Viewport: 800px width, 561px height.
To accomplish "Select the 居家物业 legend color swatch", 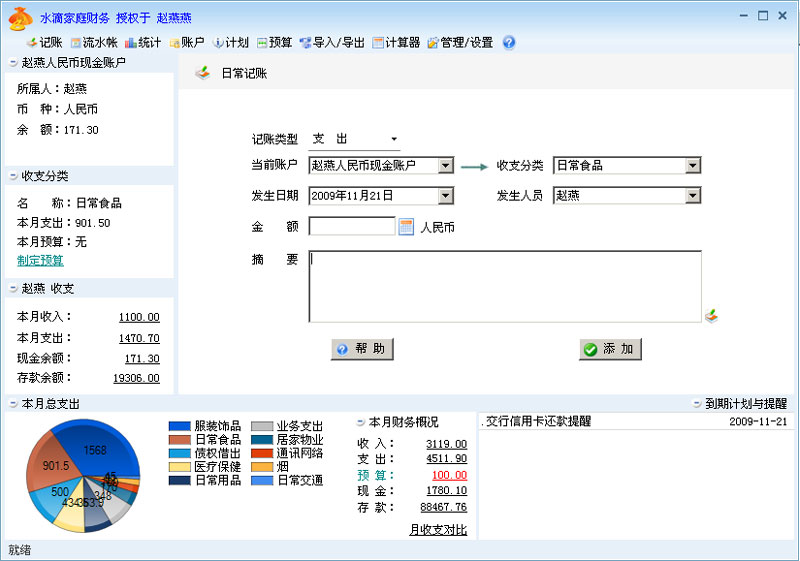I will [262, 440].
